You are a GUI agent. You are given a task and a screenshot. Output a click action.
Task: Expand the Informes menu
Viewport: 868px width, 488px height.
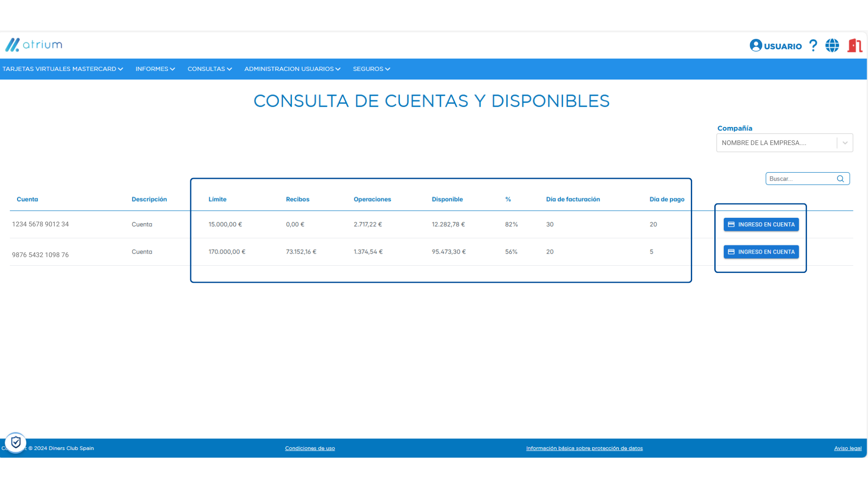[x=155, y=69]
